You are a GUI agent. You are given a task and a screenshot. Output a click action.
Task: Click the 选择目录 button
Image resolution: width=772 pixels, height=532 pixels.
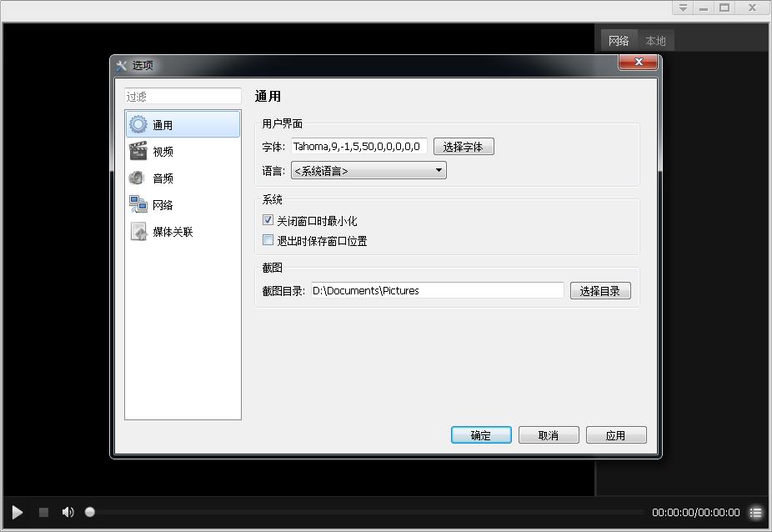[600, 290]
